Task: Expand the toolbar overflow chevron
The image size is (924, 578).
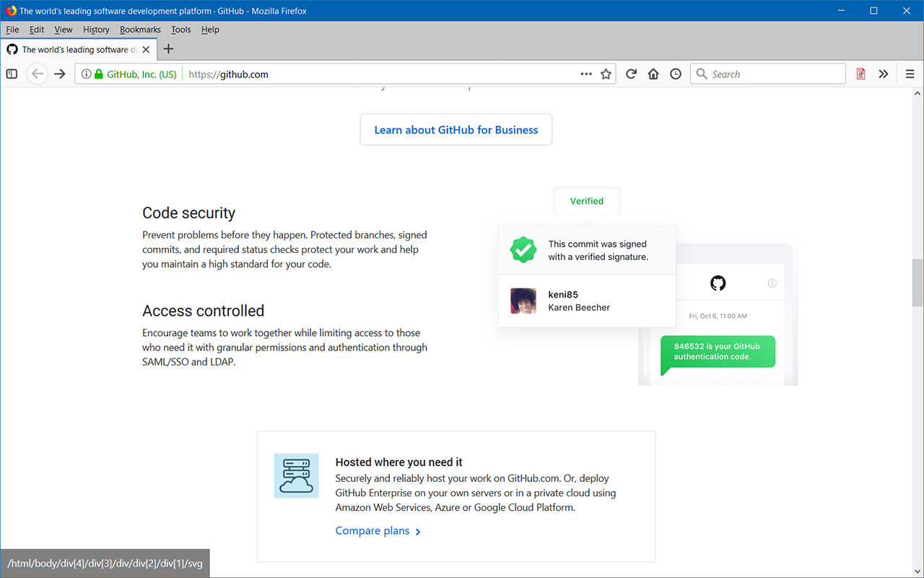Action: pos(884,74)
